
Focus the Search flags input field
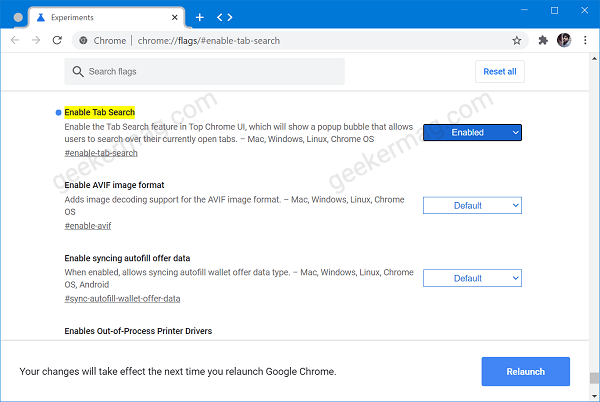(x=204, y=72)
